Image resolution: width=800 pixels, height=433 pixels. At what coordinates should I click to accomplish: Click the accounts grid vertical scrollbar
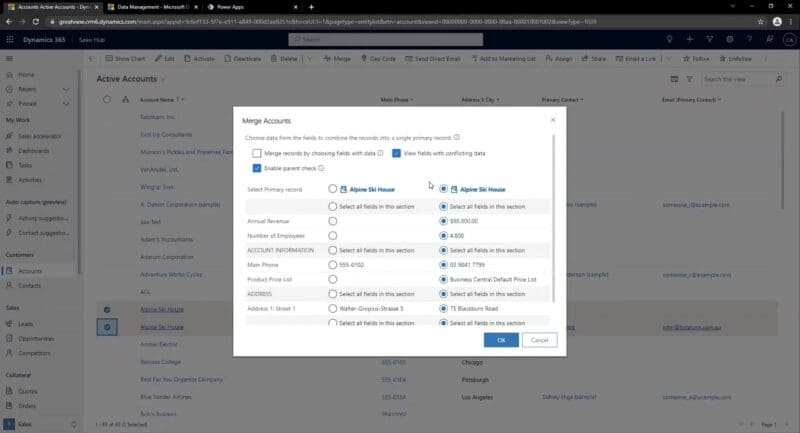pyautogui.click(x=782, y=161)
